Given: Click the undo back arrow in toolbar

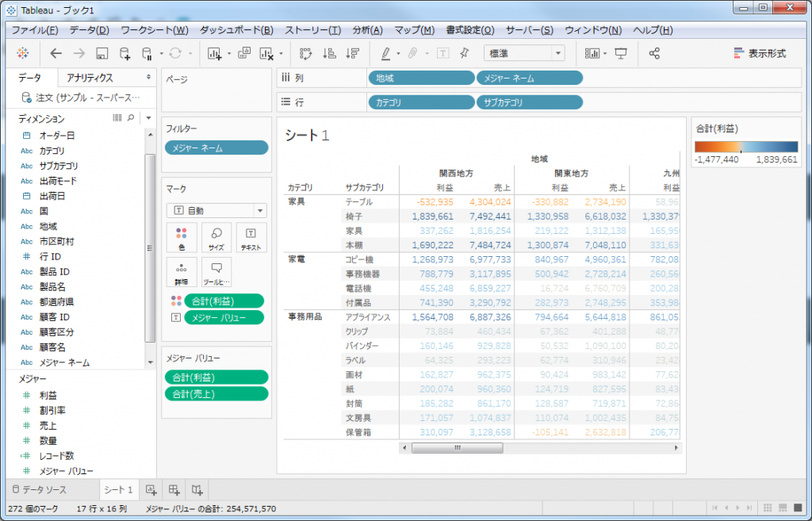Looking at the screenshot, I should pyautogui.click(x=56, y=53).
